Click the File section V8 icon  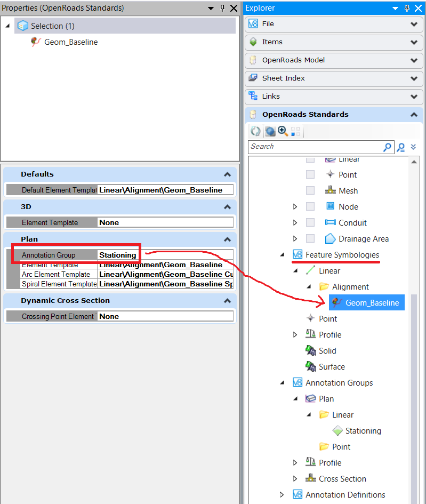[253, 23]
